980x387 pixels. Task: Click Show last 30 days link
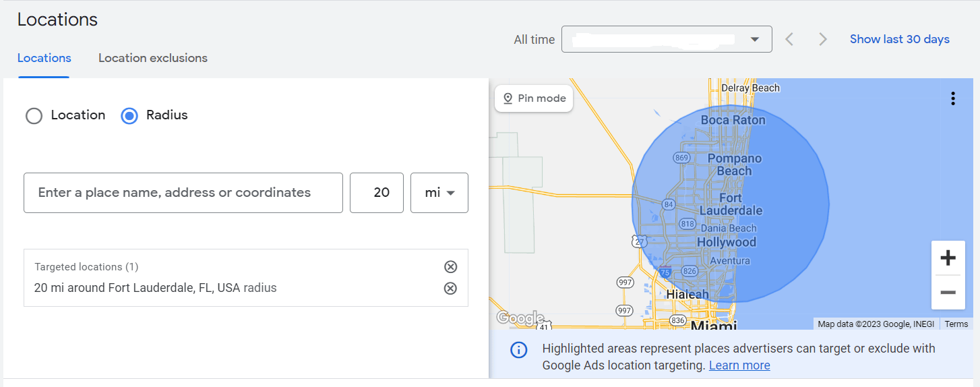pos(899,39)
